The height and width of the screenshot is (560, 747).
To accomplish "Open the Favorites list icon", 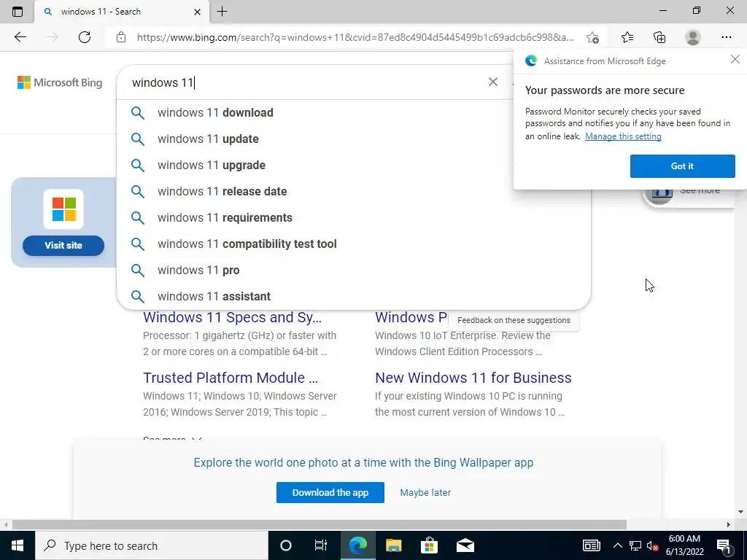I will pos(627,37).
